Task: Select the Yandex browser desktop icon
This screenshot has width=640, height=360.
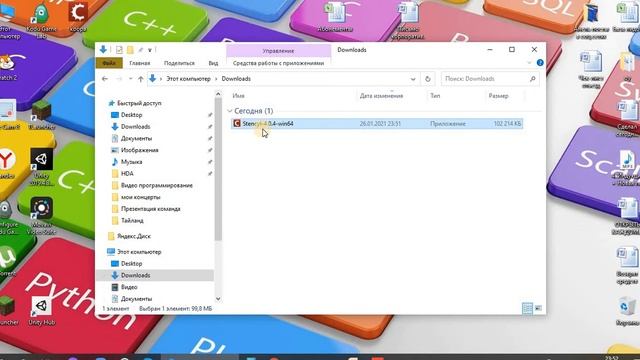Action: pos(7,163)
